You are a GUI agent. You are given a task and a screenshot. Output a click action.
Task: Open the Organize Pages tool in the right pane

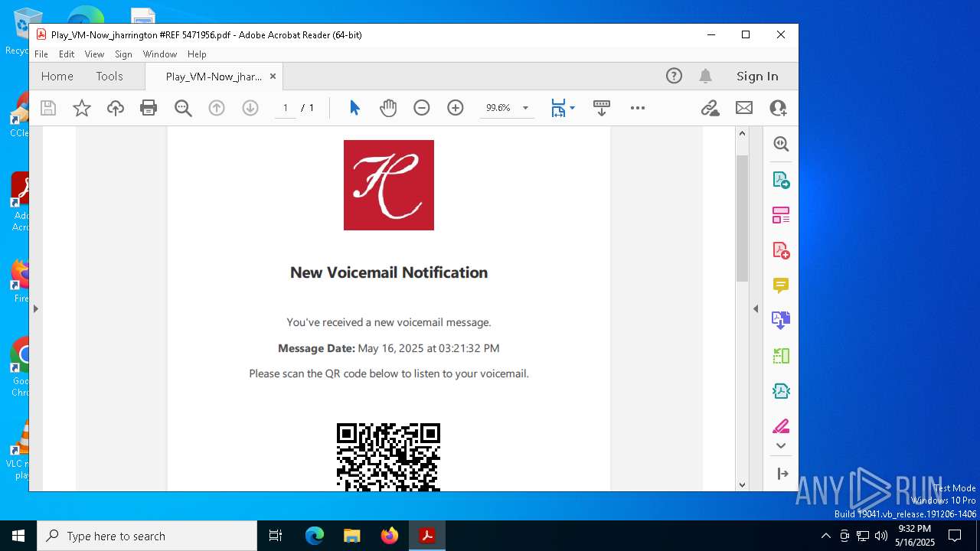click(x=781, y=215)
